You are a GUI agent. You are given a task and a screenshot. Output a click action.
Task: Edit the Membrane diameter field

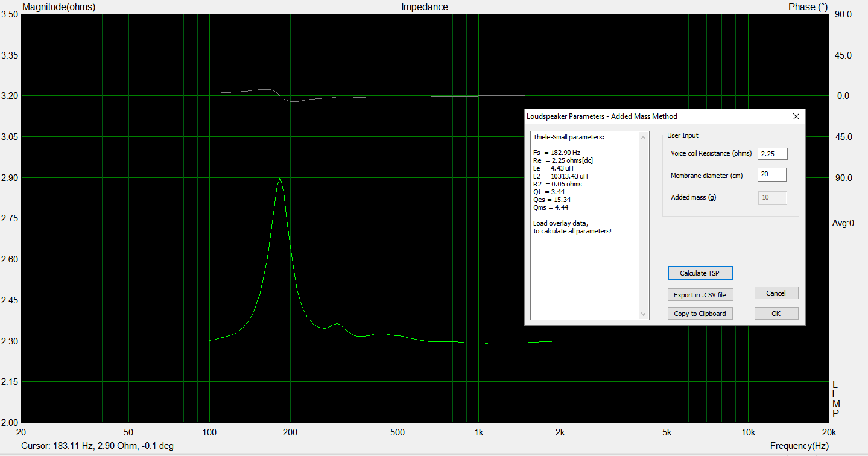(772, 175)
